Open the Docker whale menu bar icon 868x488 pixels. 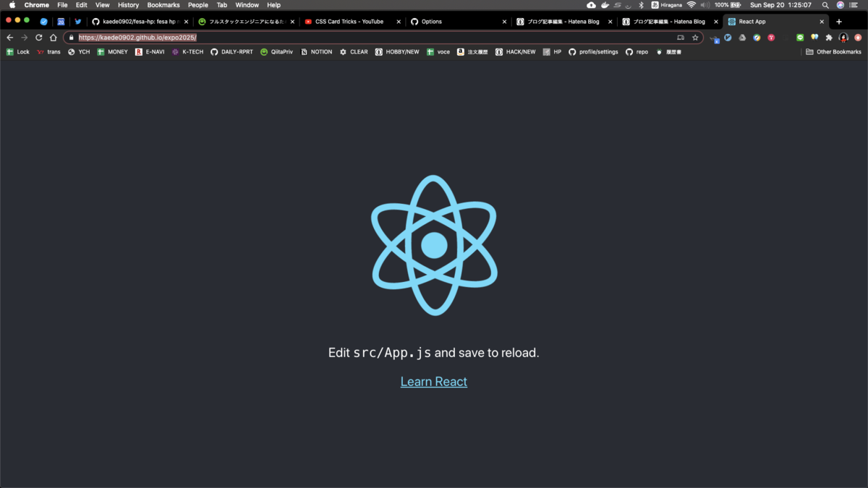[605, 5]
